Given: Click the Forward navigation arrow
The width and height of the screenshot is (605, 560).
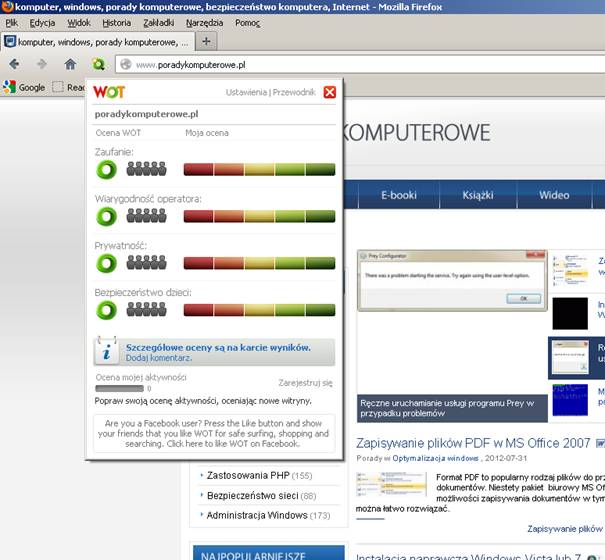Looking at the screenshot, I should 41,64.
